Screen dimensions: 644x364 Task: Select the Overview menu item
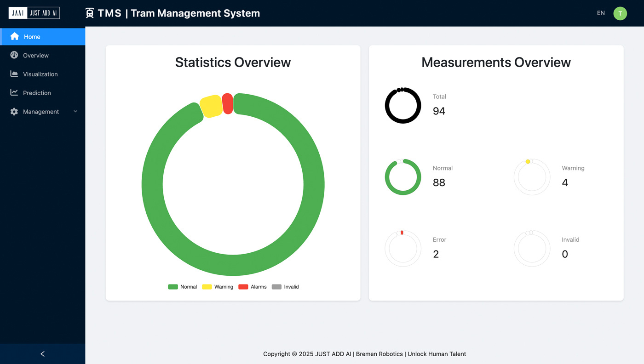[x=36, y=56]
